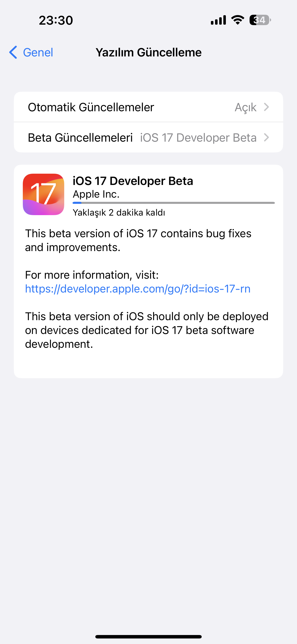Screen dimensions: 297x644
Task: Tap the iOS 17 app icon
Action: click(44, 194)
